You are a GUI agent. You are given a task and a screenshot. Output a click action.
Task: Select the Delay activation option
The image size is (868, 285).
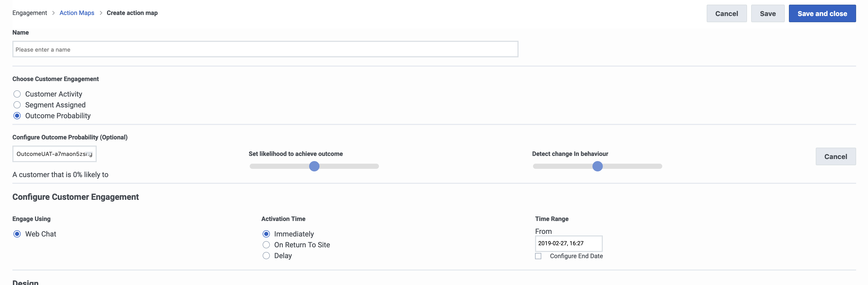coord(266,255)
